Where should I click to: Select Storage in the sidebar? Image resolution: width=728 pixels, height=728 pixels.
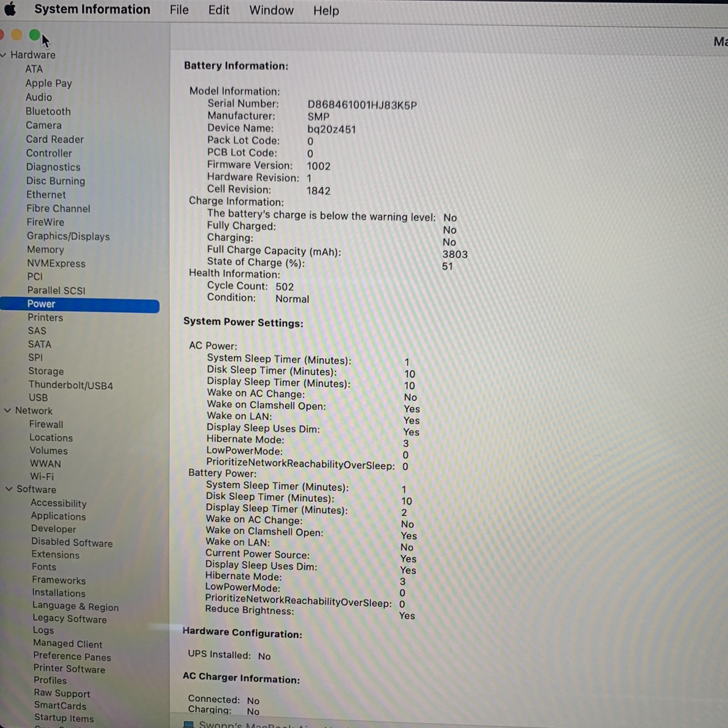click(46, 371)
